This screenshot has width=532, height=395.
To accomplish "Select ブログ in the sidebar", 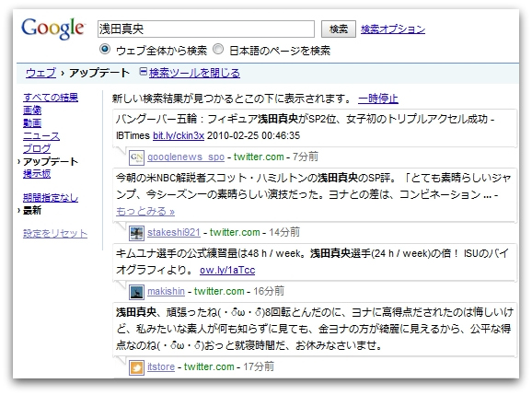I will click(37, 148).
